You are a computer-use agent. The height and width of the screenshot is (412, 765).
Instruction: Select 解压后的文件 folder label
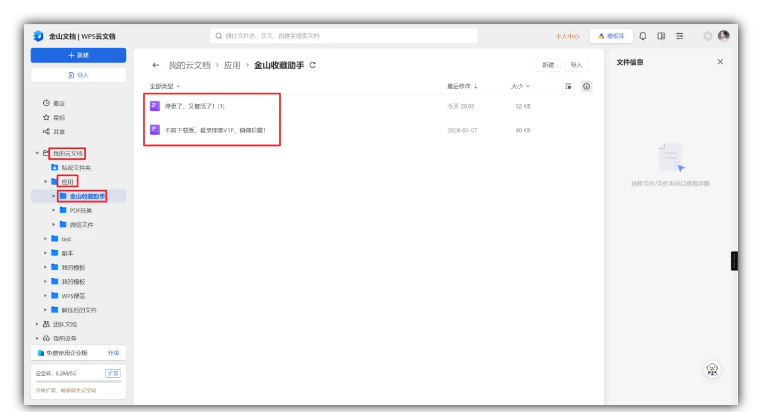pos(79,310)
